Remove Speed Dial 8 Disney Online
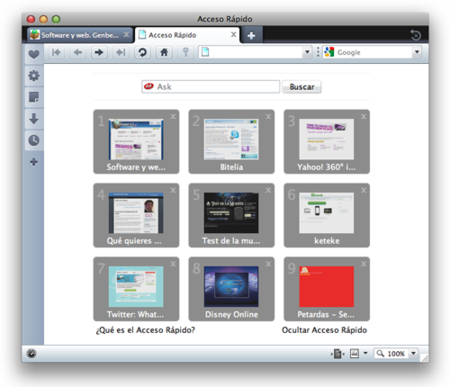The width and height of the screenshot is (450, 387). [x=268, y=264]
